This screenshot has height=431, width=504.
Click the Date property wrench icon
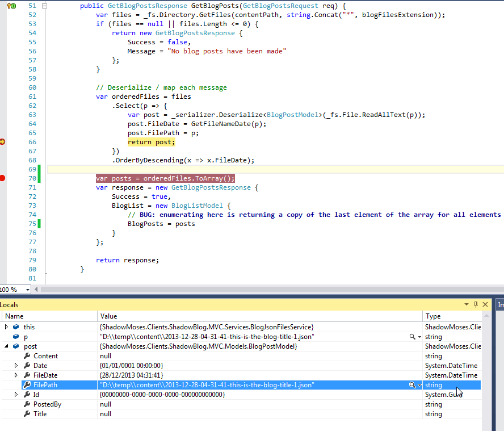[x=27, y=365]
